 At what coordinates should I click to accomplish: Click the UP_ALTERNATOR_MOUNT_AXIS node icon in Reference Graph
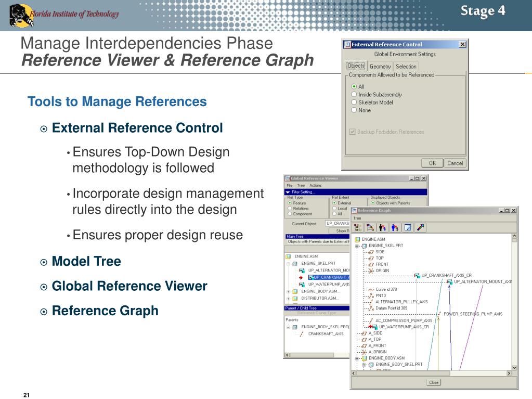(x=449, y=281)
